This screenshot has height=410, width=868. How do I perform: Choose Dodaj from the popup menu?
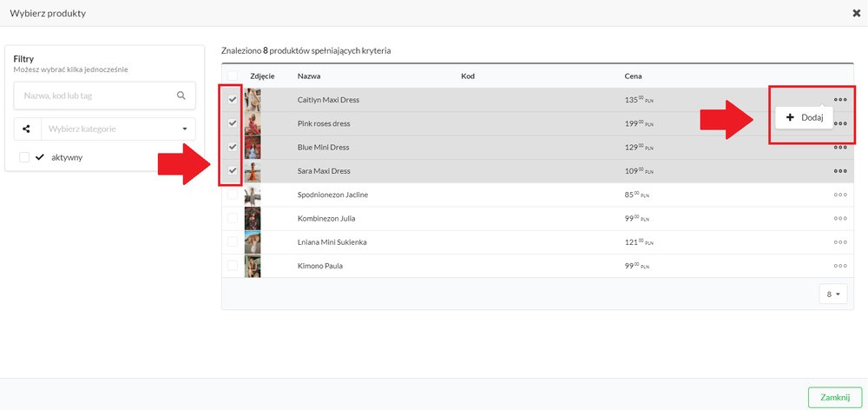[805, 117]
